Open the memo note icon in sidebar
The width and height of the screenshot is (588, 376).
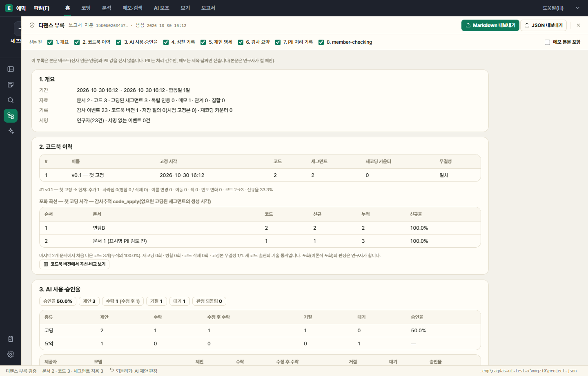click(x=11, y=85)
